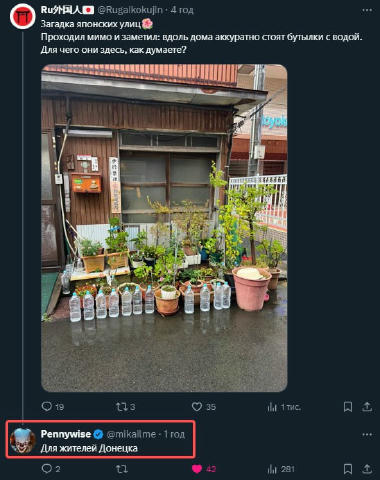Bookmark the main tweet
Viewport: 380px width, 480px height.
[x=348, y=407]
